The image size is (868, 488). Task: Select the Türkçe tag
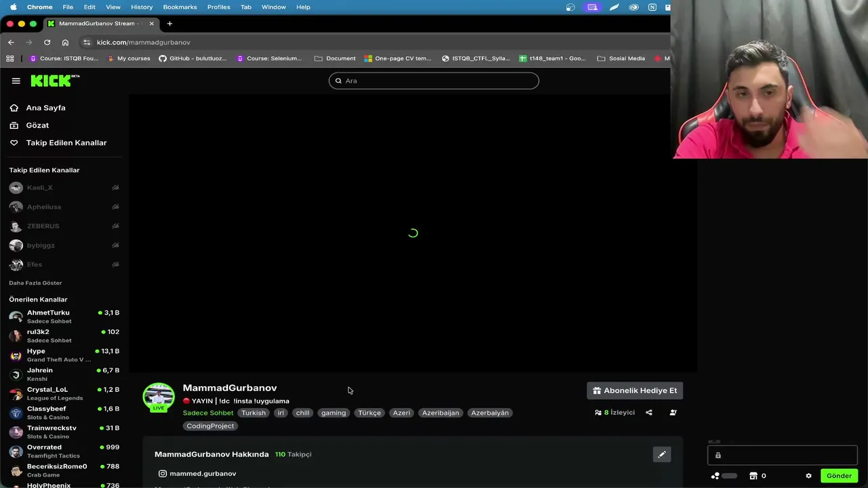click(x=370, y=413)
